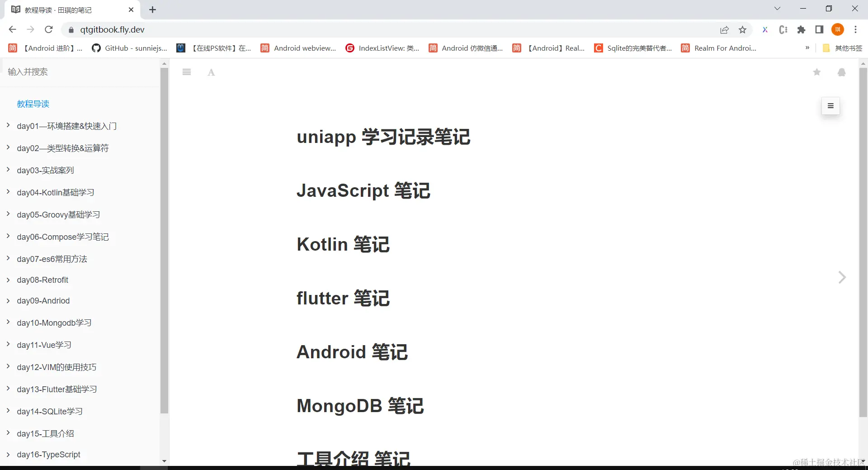The width and height of the screenshot is (868, 470).
Task: Click the main page vertical scrollbar
Action: pyautogui.click(x=863, y=242)
